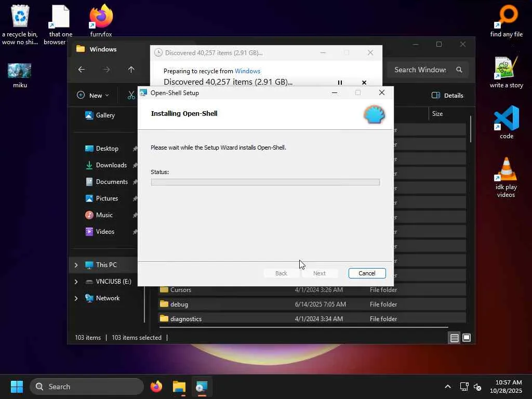This screenshot has height=399, width=532.
Task: Select 'idk play videos' VLC shortcut
Action: pyautogui.click(x=506, y=177)
